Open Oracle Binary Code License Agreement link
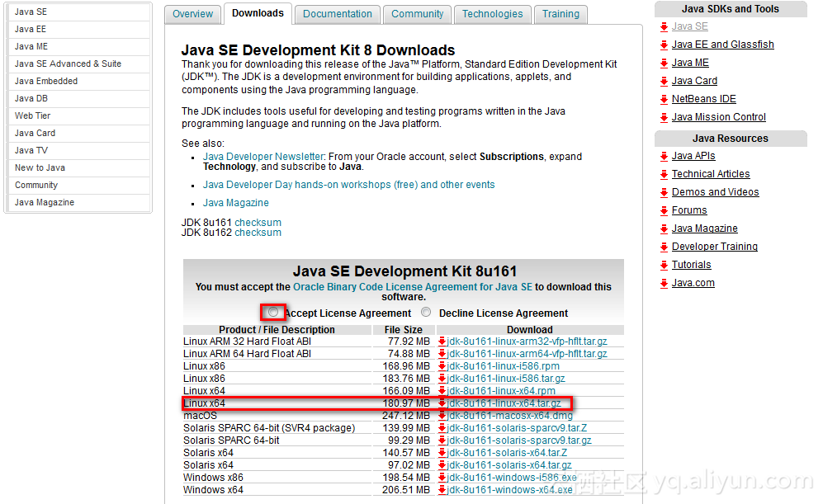The height and width of the screenshot is (504, 823). pos(413,287)
